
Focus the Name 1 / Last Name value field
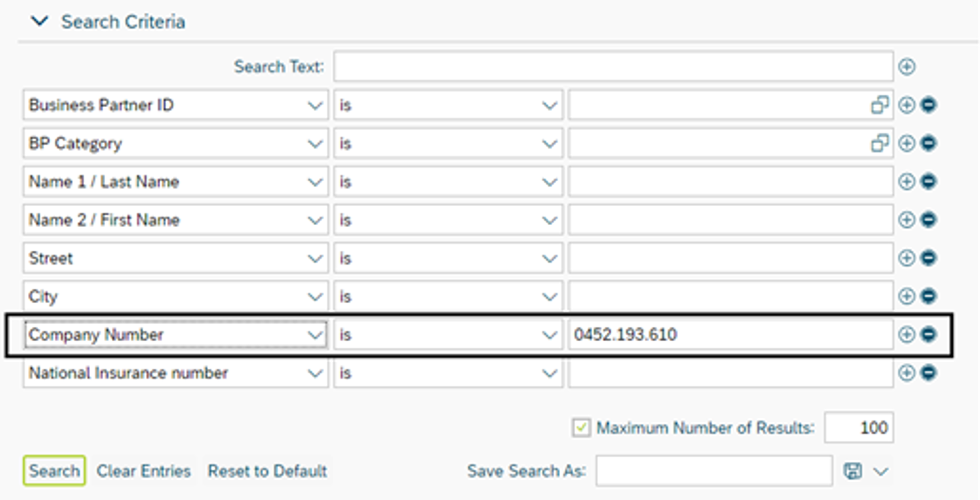[x=730, y=181]
